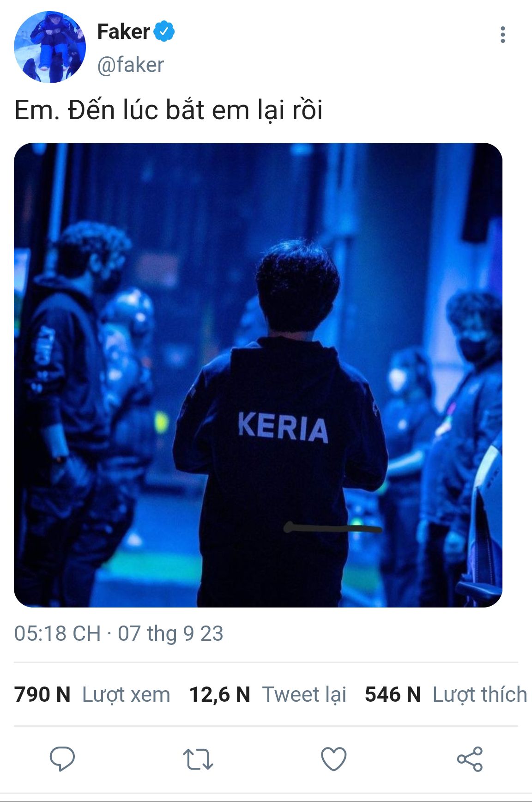
Task: Tap the reply speech bubble icon
Action: (62, 759)
